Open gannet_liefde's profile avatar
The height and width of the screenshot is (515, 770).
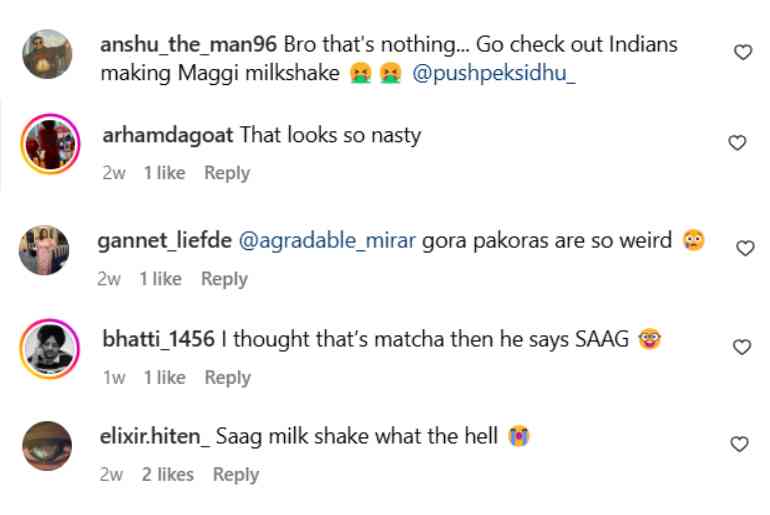click(x=45, y=249)
